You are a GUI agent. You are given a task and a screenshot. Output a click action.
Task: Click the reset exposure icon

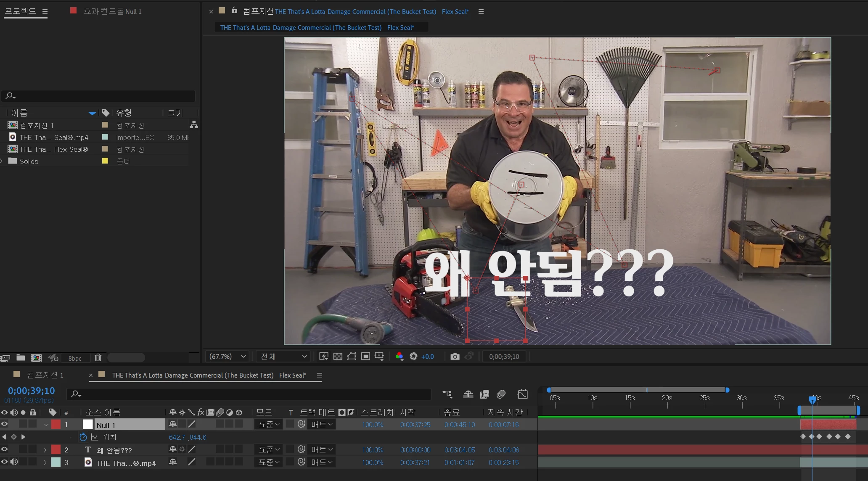[x=413, y=357]
